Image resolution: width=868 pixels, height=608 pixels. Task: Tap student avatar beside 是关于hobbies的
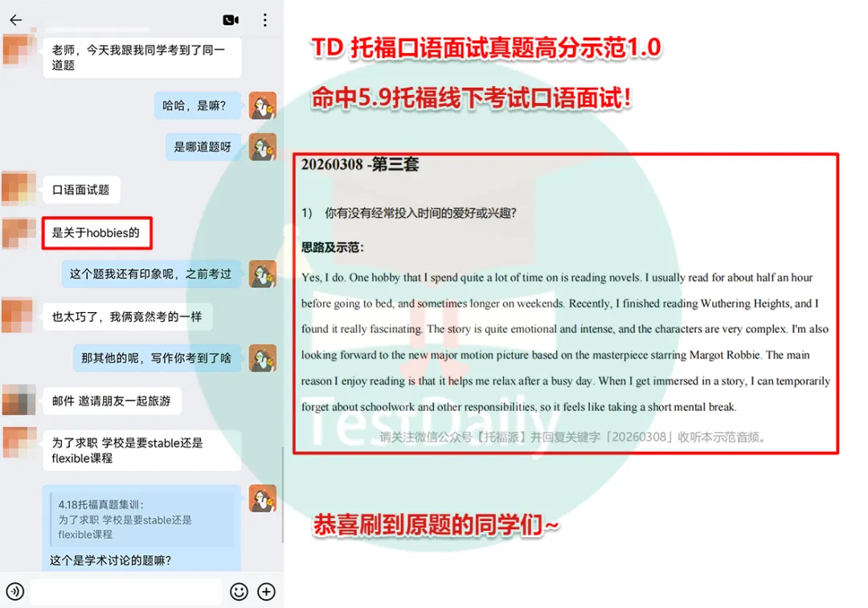point(18,232)
